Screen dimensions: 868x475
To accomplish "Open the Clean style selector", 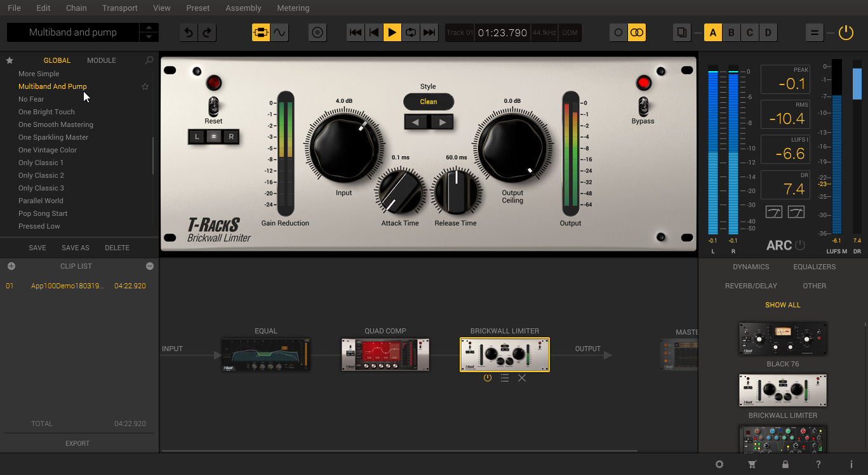I will (x=429, y=102).
